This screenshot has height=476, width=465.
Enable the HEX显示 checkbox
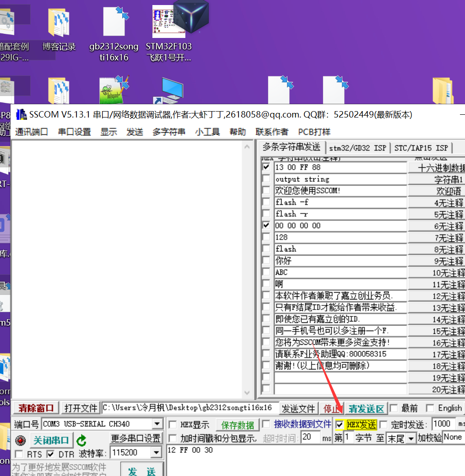[173, 424]
